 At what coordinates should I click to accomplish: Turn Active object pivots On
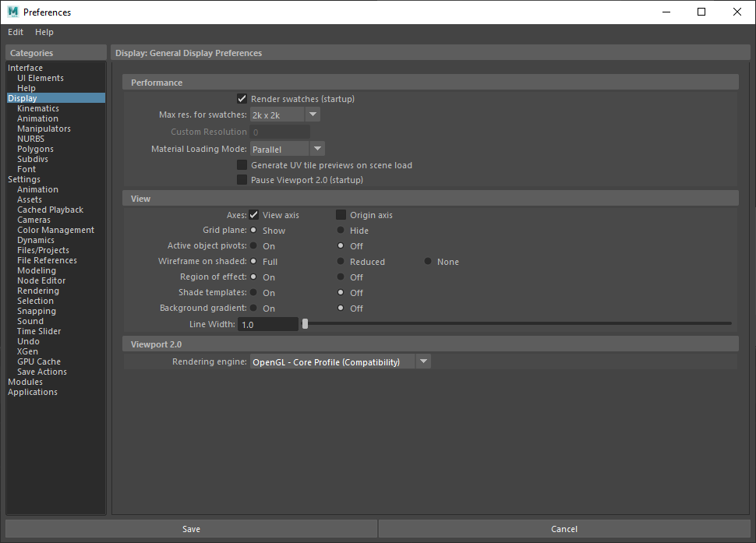pos(253,245)
